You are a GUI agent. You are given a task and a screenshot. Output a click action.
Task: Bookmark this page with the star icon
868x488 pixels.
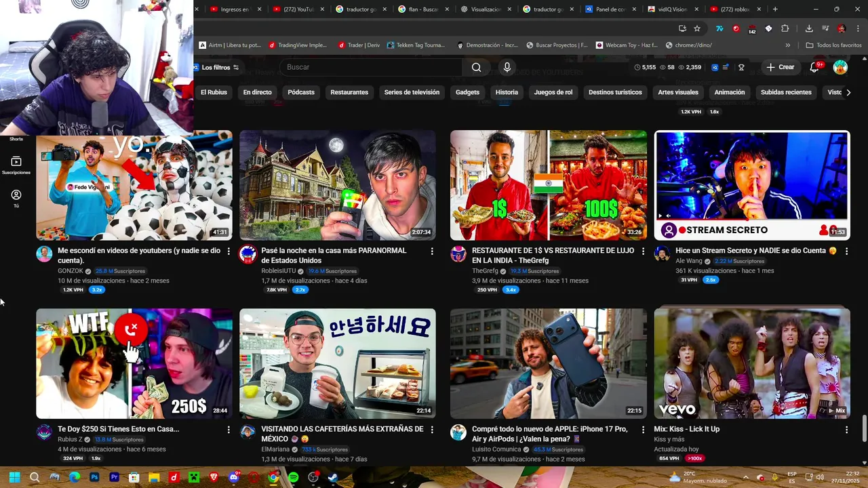tap(697, 28)
